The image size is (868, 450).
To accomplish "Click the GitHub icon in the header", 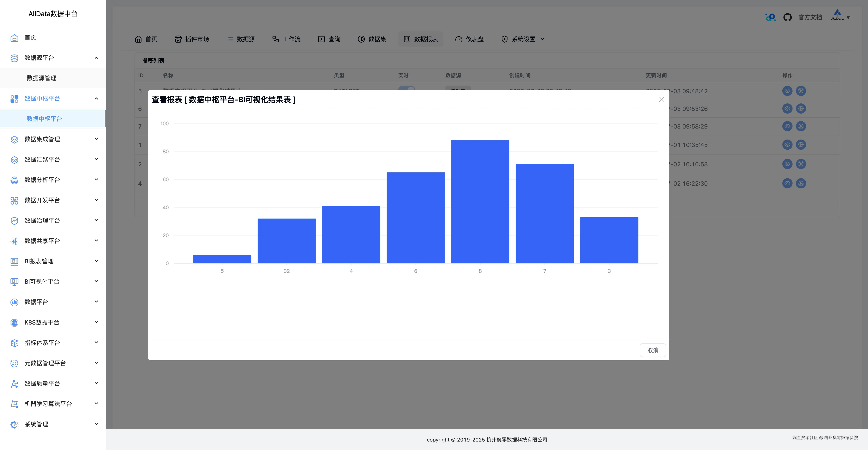I will [x=788, y=17].
